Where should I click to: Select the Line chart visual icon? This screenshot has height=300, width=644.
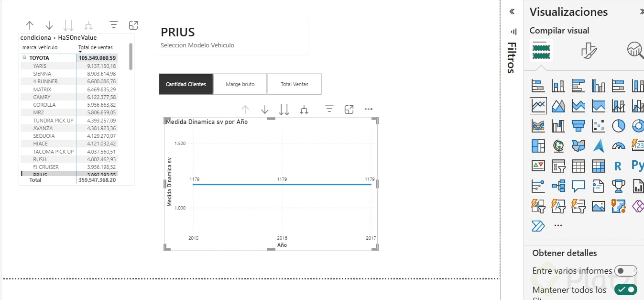[x=538, y=105]
